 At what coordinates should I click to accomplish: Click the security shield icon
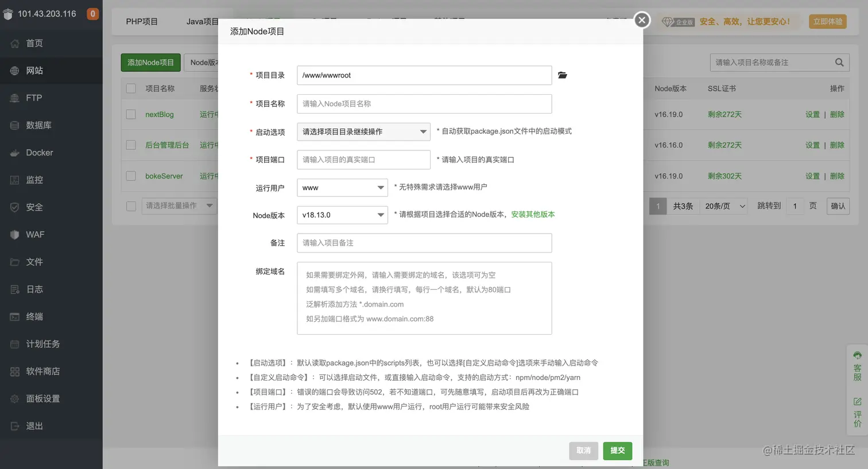click(x=15, y=207)
